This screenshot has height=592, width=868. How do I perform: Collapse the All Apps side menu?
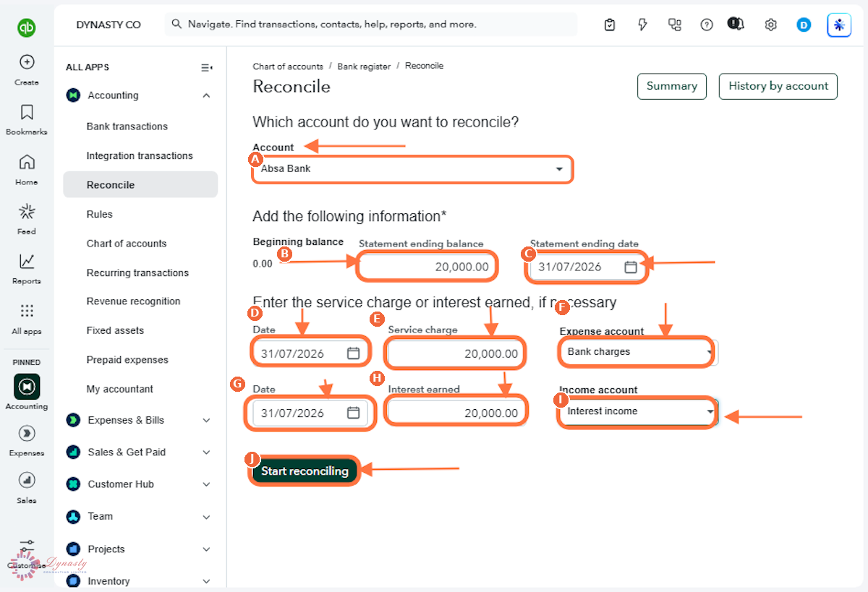207,67
